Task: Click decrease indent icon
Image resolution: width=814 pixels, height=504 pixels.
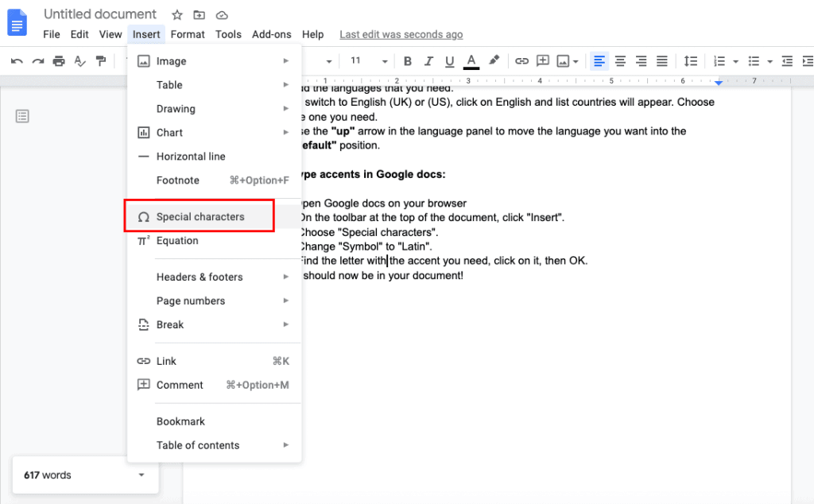Action: [787, 61]
